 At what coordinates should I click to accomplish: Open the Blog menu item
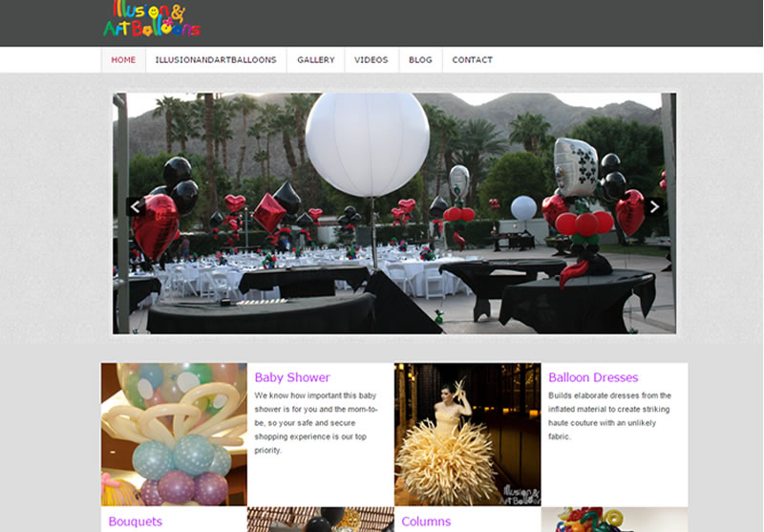click(420, 60)
